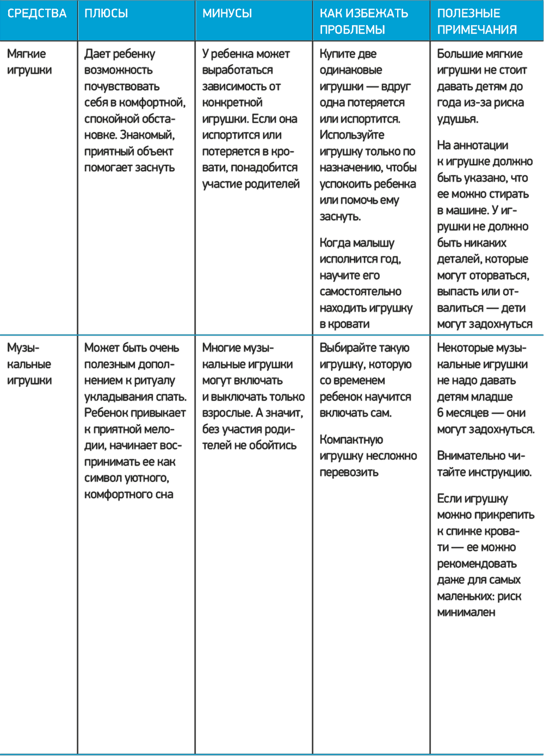Select the paragraph starting 'Когда малышу исполнится год'
This screenshot has height=756, width=544.
pos(366,283)
